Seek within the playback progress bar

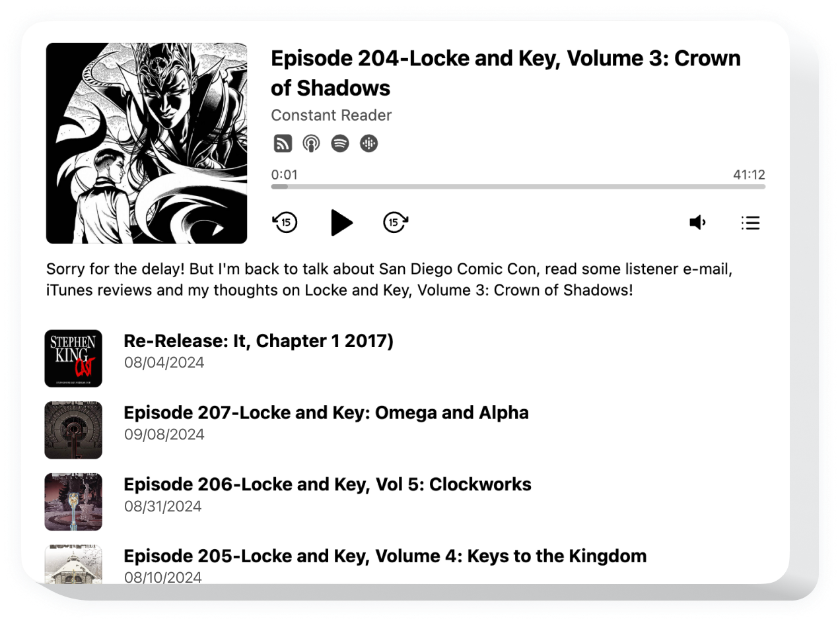click(x=518, y=187)
